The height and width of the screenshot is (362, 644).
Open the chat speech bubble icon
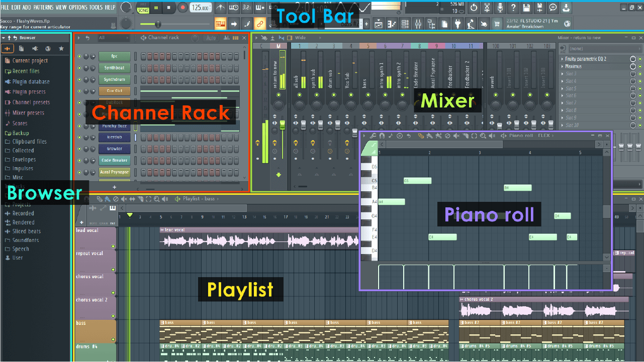553,8
